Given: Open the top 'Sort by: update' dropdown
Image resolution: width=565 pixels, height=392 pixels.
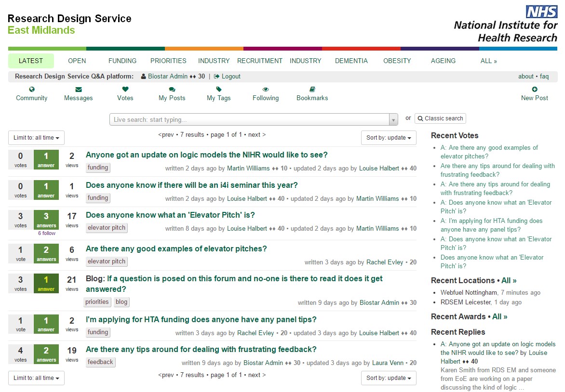Looking at the screenshot, I should pos(389,138).
